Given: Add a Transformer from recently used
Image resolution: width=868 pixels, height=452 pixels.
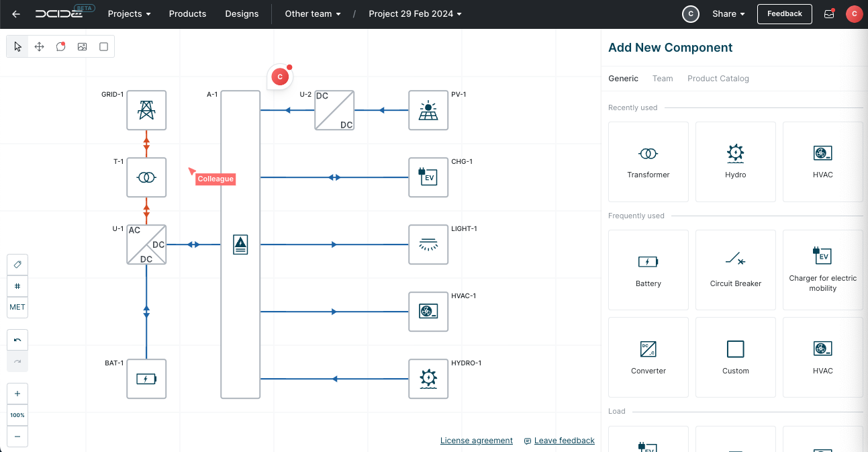Looking at the screenshot, I should [x=648, y=162].
